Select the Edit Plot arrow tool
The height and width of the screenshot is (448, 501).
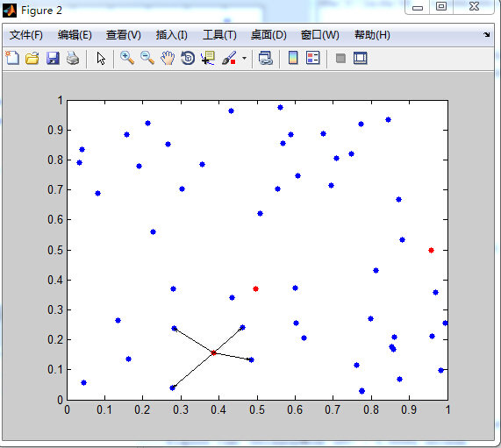pos(101,59)
